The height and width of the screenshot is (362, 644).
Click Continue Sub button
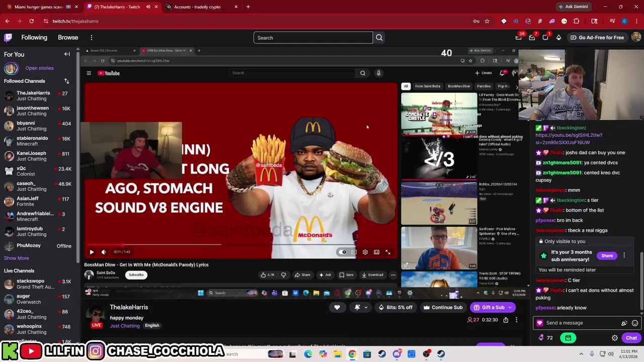tap(443, 307)
